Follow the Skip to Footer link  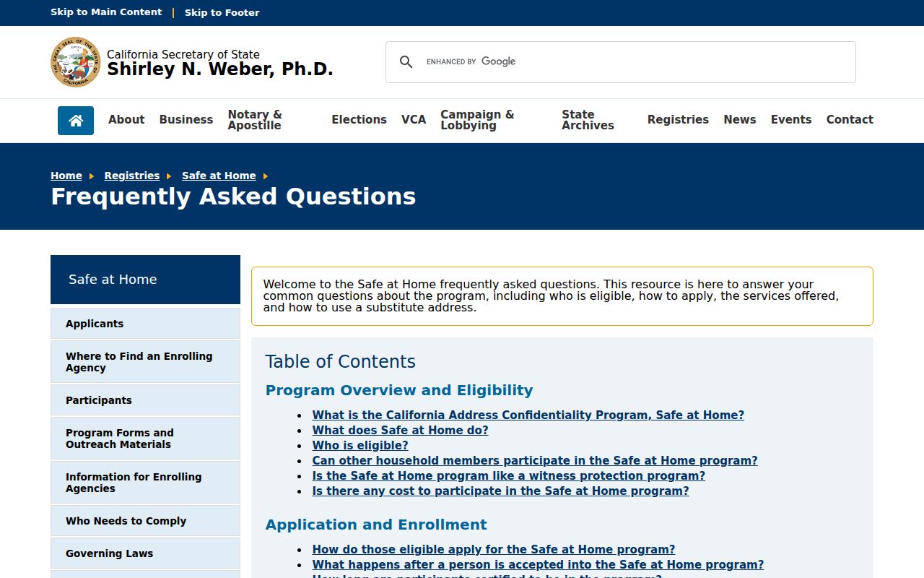click(222, 12)
